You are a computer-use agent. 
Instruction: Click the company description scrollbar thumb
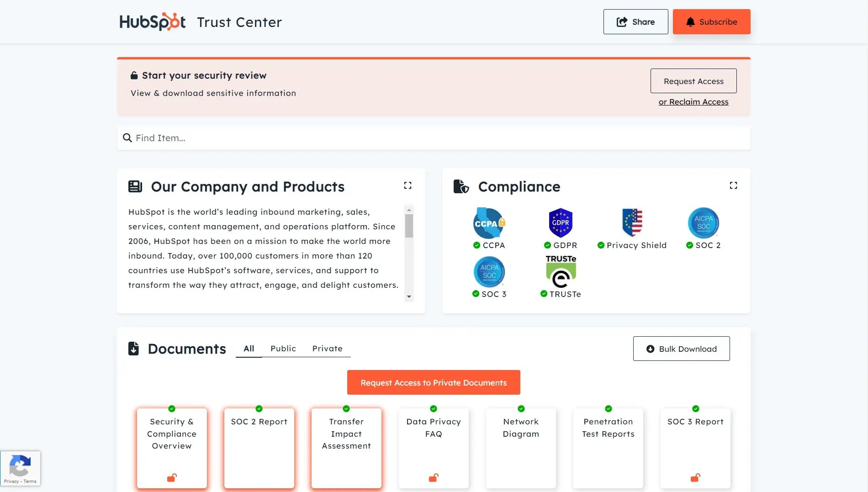409,226
